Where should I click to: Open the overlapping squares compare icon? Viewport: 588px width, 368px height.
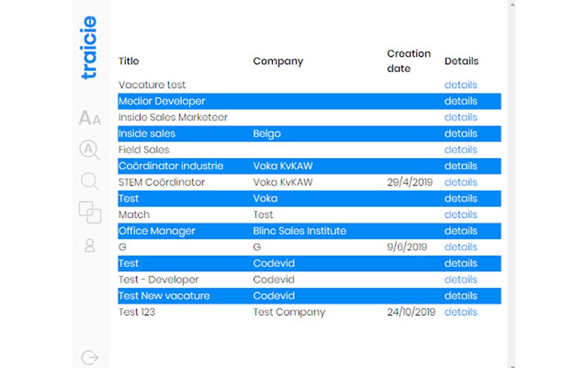tap(89, 213)
